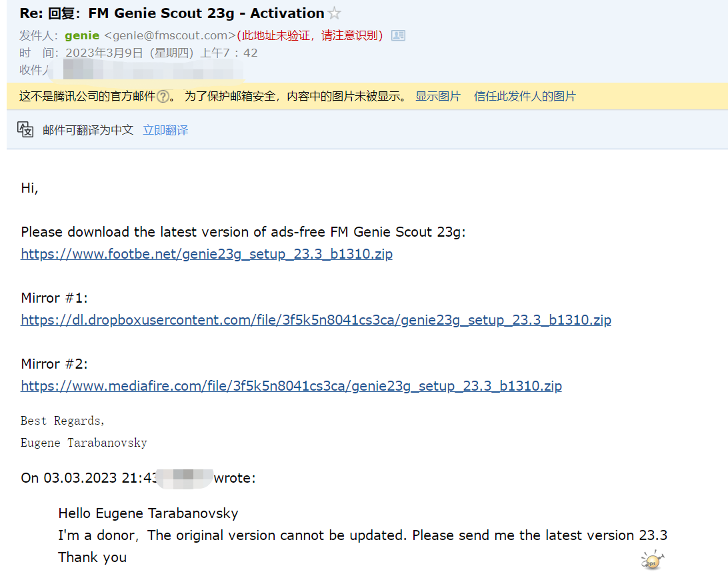Image resolution: width=728 pixels, height=576 pixels.
Task: Open the footbe.net download link
Action: pos(207,254)
